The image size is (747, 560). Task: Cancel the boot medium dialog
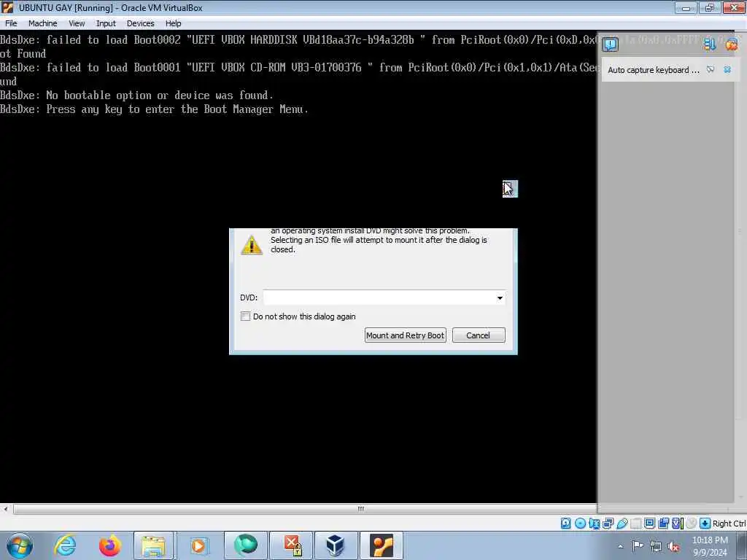[479, 335]
